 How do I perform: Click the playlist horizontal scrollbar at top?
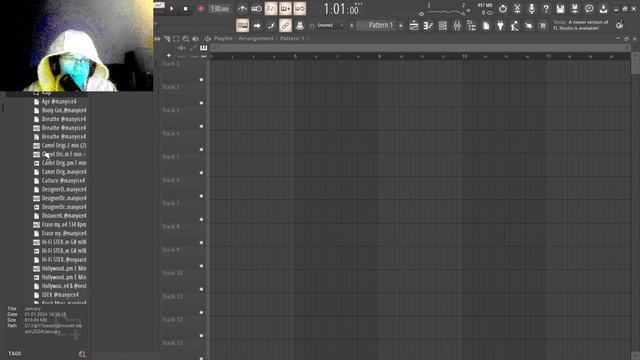tap(421, 48)
